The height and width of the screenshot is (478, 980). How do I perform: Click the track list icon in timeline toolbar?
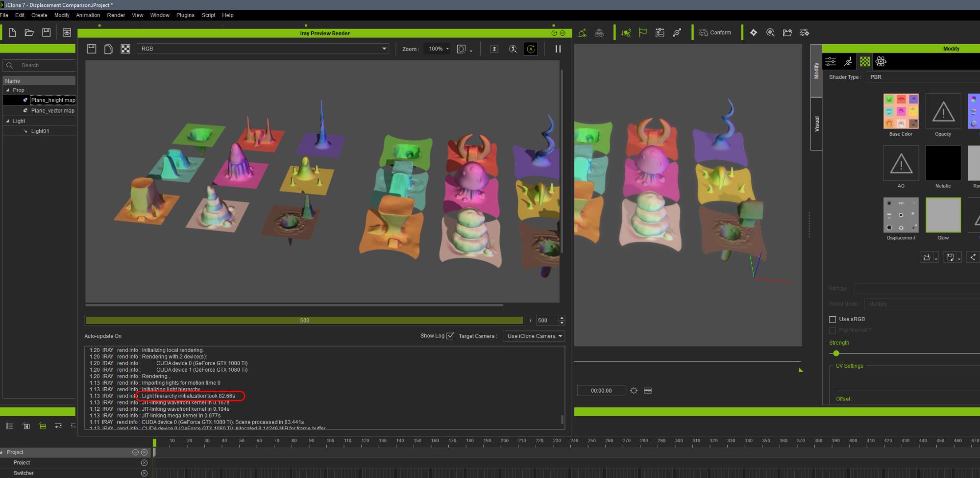coord(9,426)
